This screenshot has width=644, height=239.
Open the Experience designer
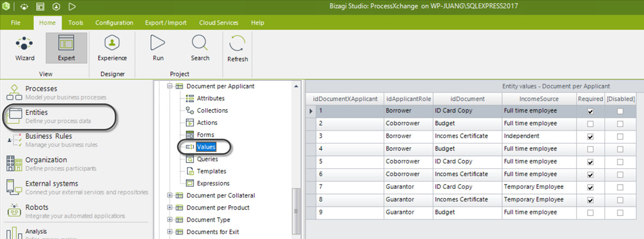112,48
